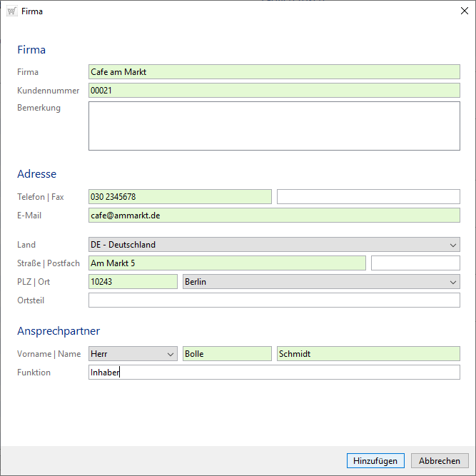This screenshot has width=476, height=476.
Task: Click the Firma app icon in title bar
Action: point(11,11)
